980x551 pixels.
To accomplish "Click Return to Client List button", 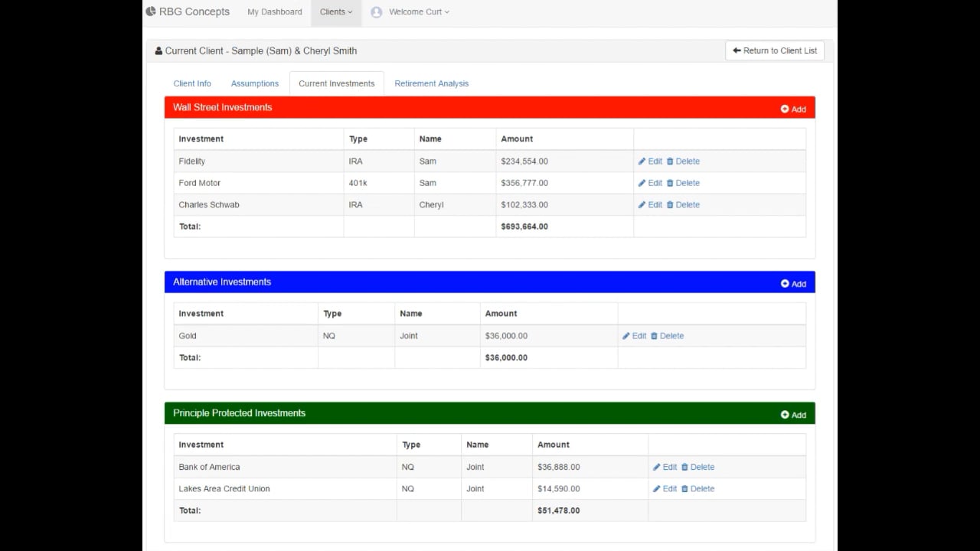I will [774, 51].
